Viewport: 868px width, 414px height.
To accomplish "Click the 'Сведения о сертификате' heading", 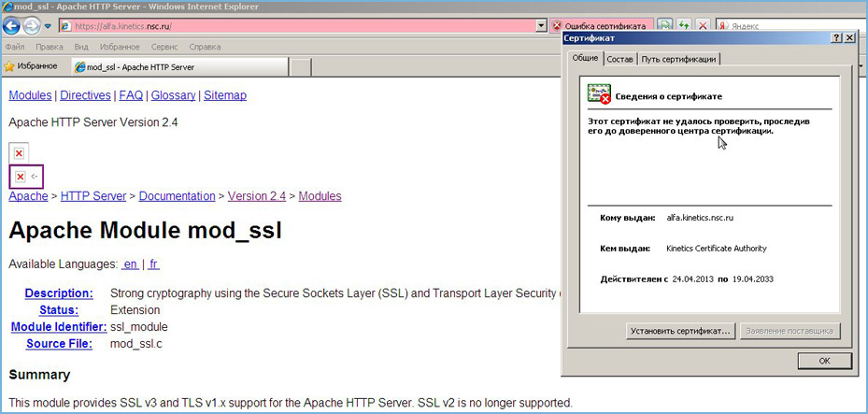I will click(x=669, y=96).
